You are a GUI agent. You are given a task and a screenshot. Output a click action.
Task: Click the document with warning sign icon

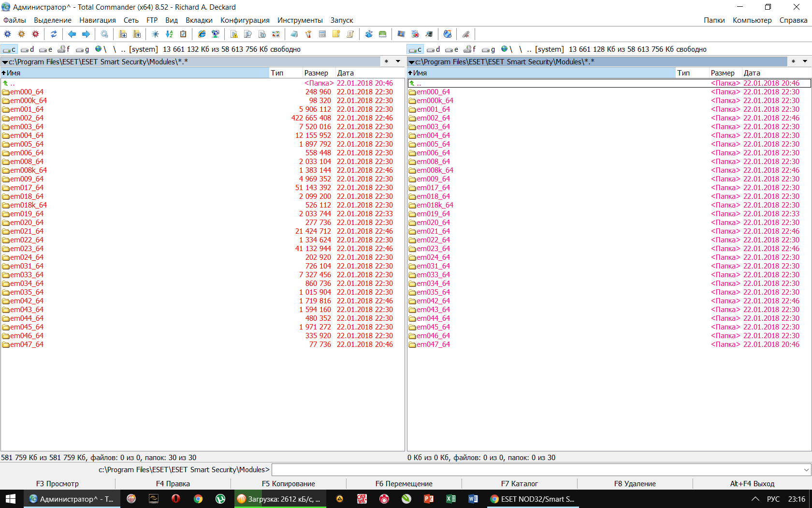(234, 34)
